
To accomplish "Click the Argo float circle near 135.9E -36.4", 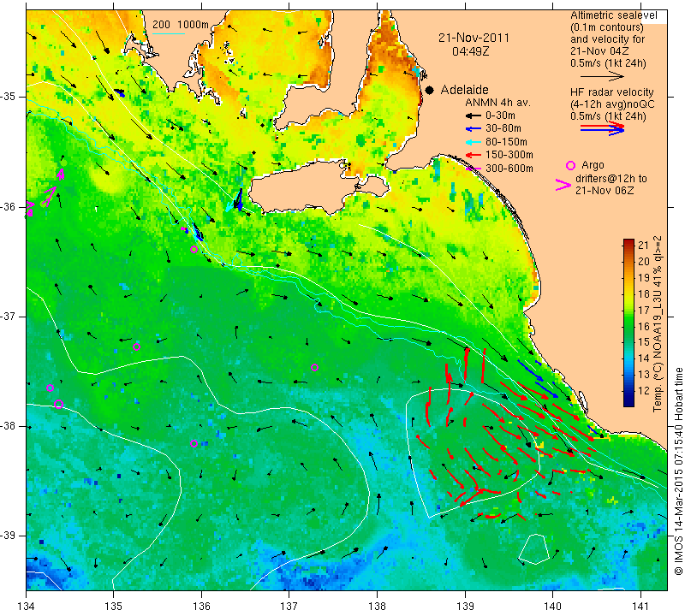I will [x=194, y=249].
